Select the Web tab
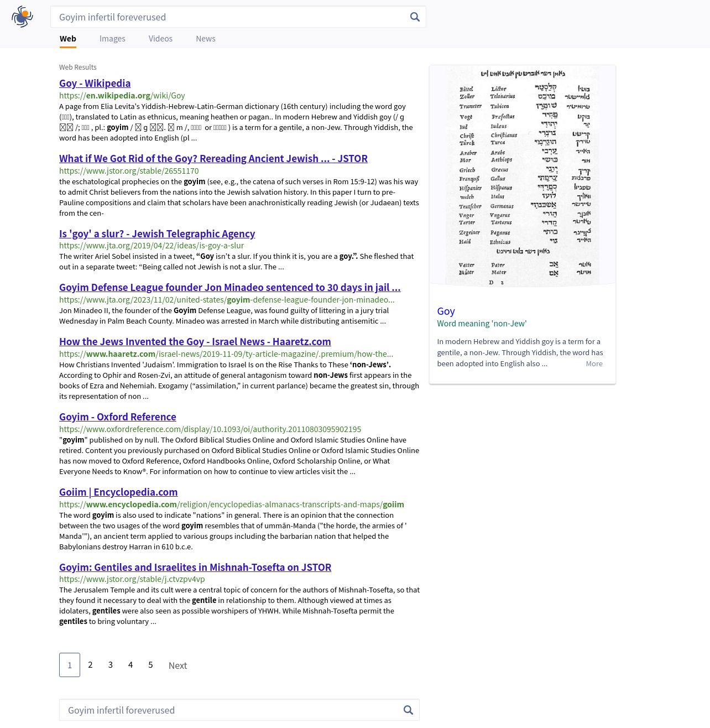 click(x=68, y=39)
